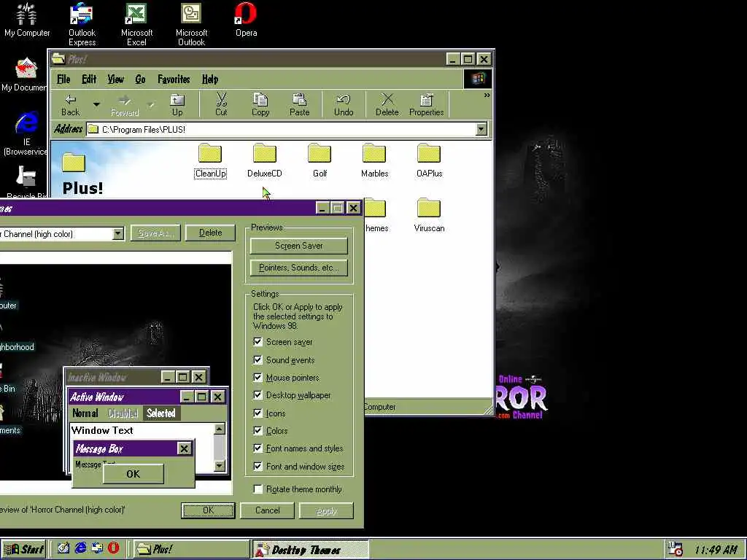Uncheck Icons setting
The height and width of the screenshot is (560, 747).
tap(258, 413)
